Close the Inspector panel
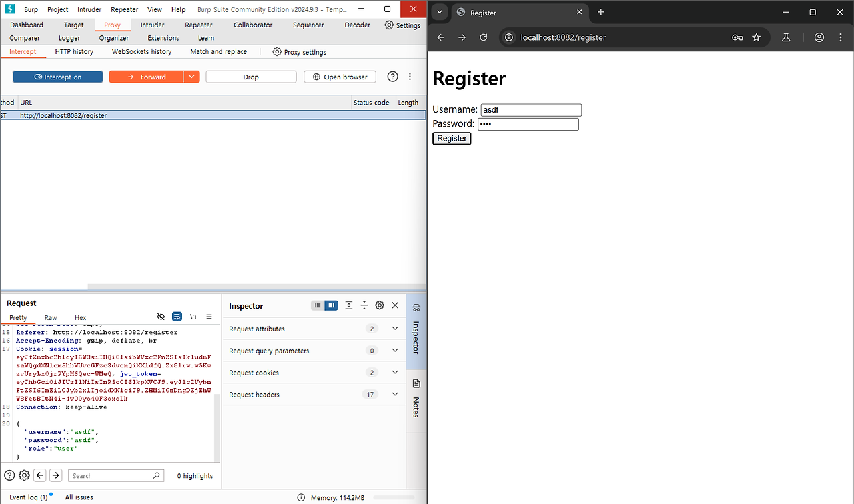The width and height of the screenshot is (854, 504). pyautogui.click(x=395, y=305)
